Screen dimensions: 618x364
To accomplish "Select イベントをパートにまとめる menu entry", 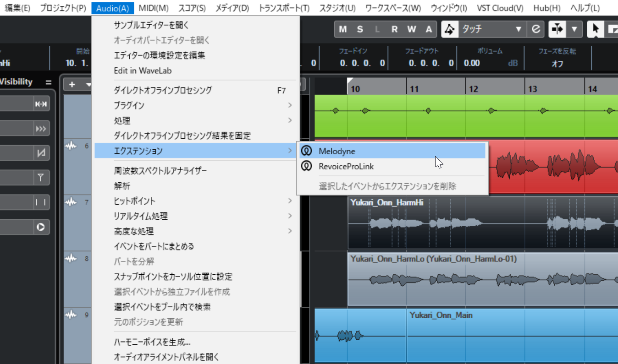I will (196, 246).
